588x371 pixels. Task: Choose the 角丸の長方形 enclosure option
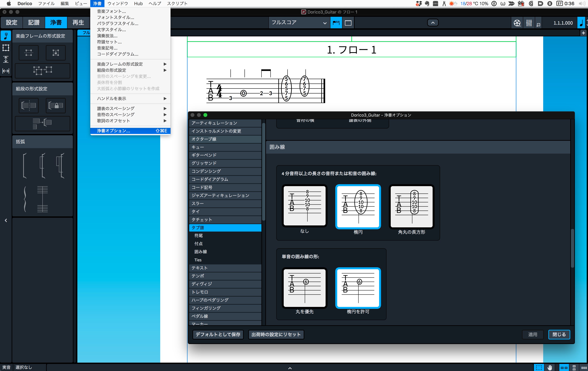click(412, 206)
